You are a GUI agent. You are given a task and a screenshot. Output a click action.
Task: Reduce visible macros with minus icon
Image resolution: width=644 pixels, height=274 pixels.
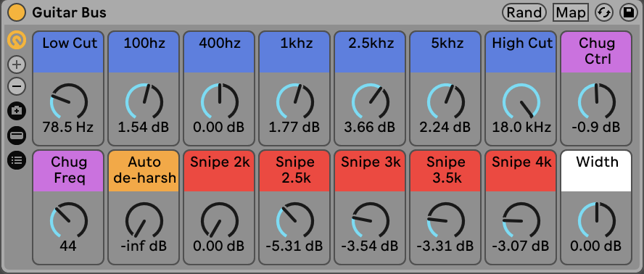17,86
